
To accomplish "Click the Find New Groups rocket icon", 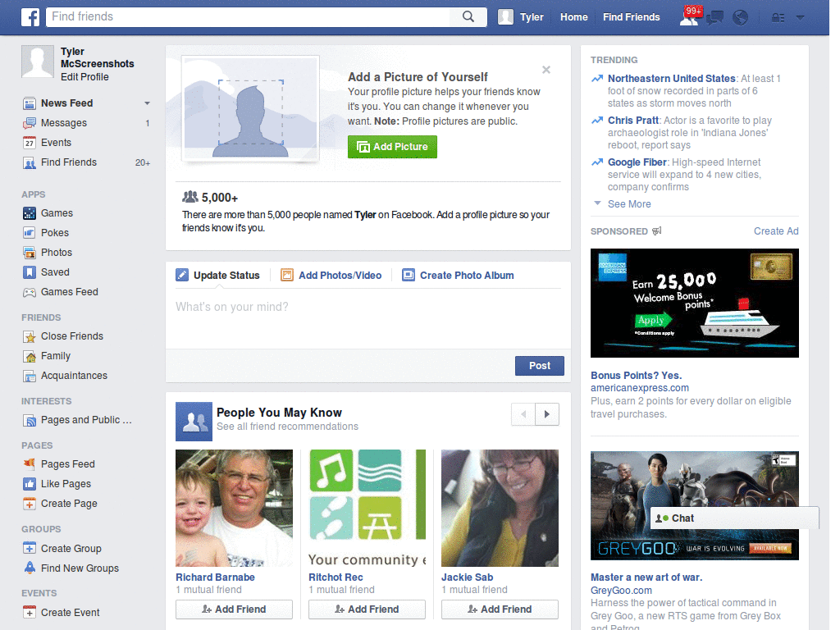I will pos(30,568).
